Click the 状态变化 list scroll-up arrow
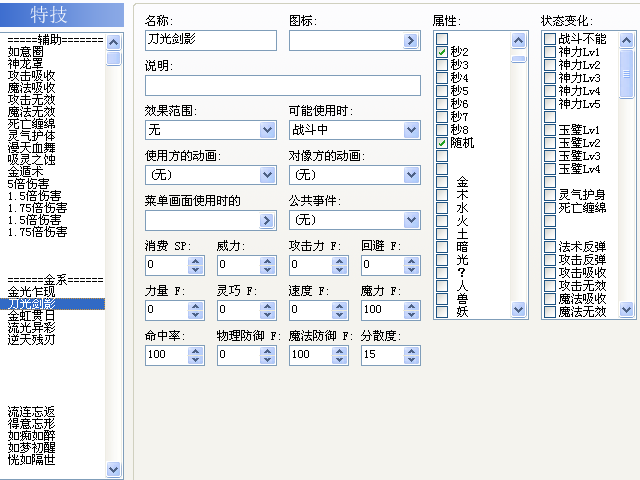This screenshot has width=640, height=480. (x=627, y=40)
